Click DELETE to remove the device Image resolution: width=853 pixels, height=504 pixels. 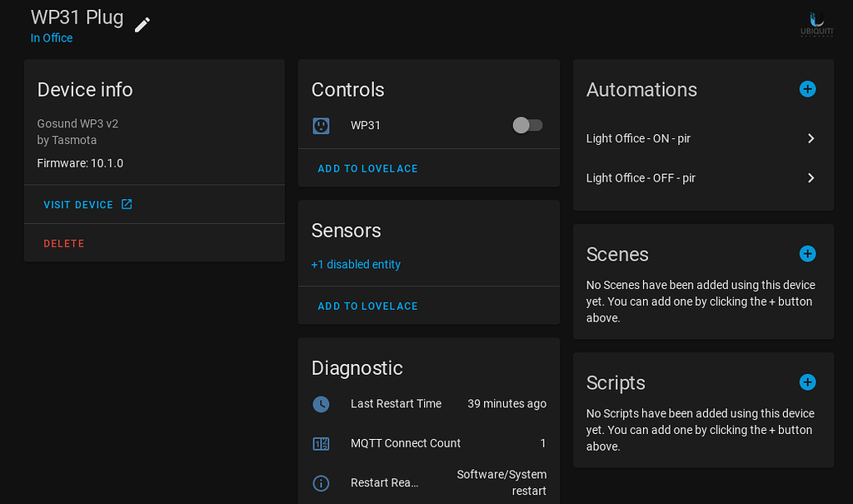tap(63, 242)
